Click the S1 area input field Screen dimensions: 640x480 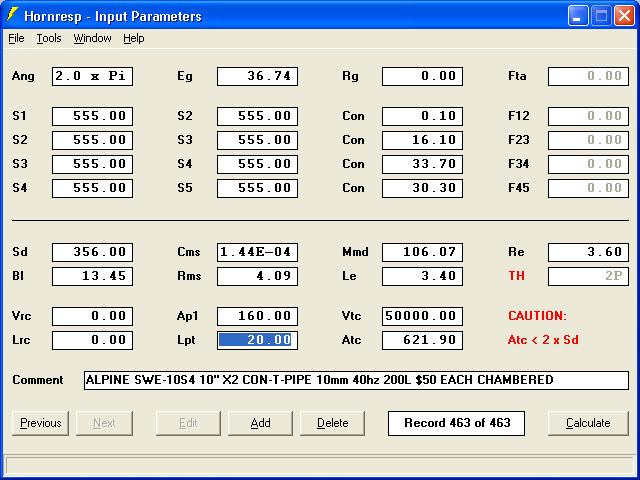click(x=92, y=116)
